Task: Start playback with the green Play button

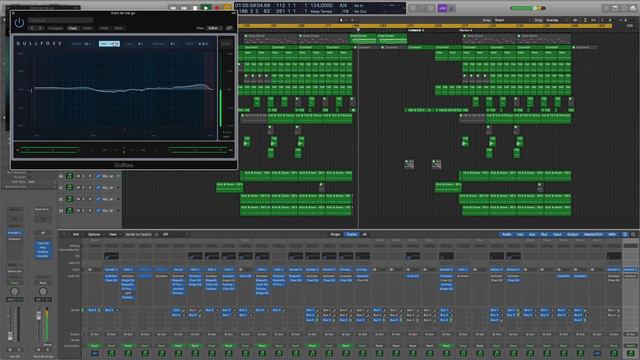Action: coord(206,8)
